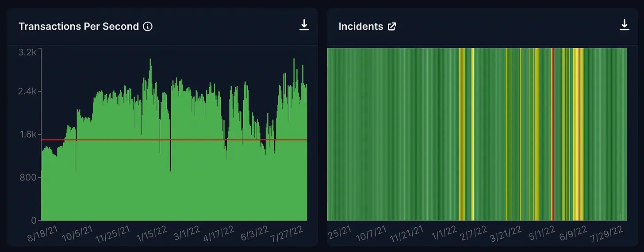The height and width of the screenshot is (252, 644).
Task: Click the red threshold line in TPS chart
Action: click(174, 140)
